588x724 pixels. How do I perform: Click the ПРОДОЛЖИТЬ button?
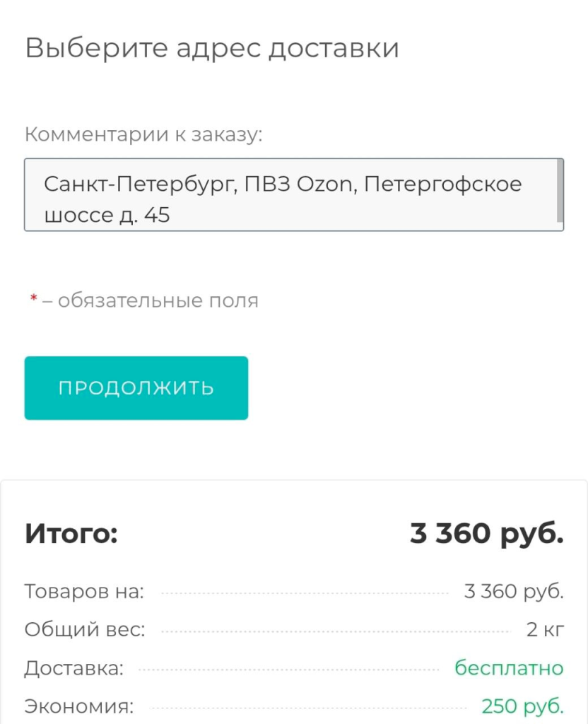136,388
